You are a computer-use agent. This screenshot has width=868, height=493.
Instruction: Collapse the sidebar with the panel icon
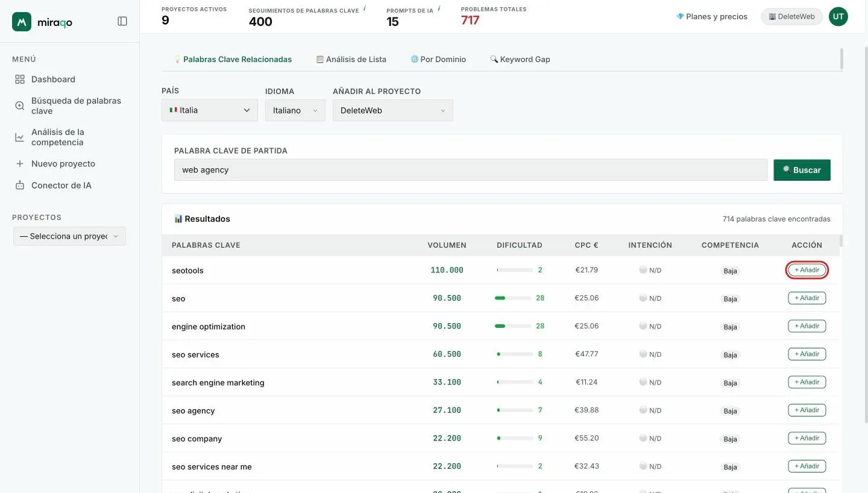122,21
